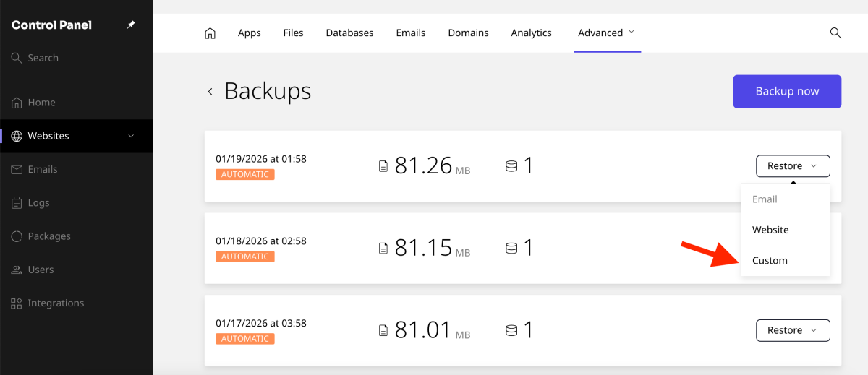Open Restore dropdown for the 01/17/2026 backup

793,330
